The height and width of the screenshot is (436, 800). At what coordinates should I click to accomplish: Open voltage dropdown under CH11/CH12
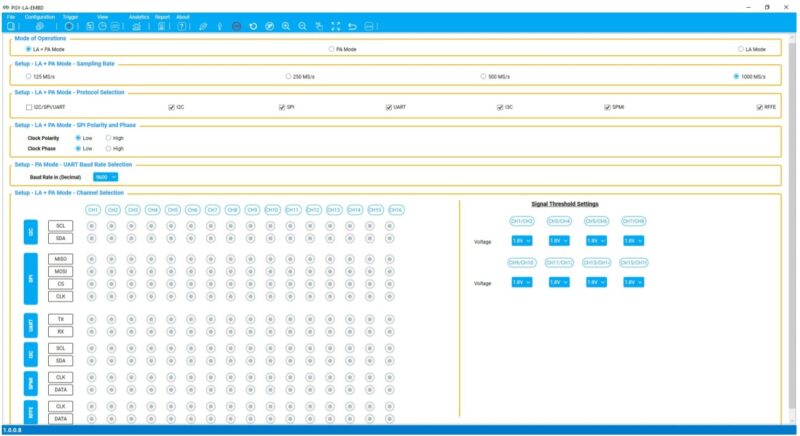click(x=559, y=282)
